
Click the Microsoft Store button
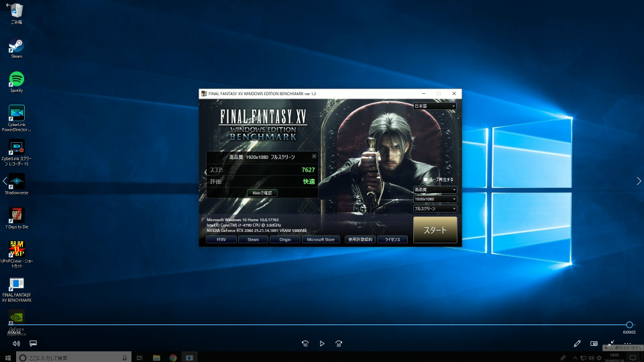coord(321,240)
